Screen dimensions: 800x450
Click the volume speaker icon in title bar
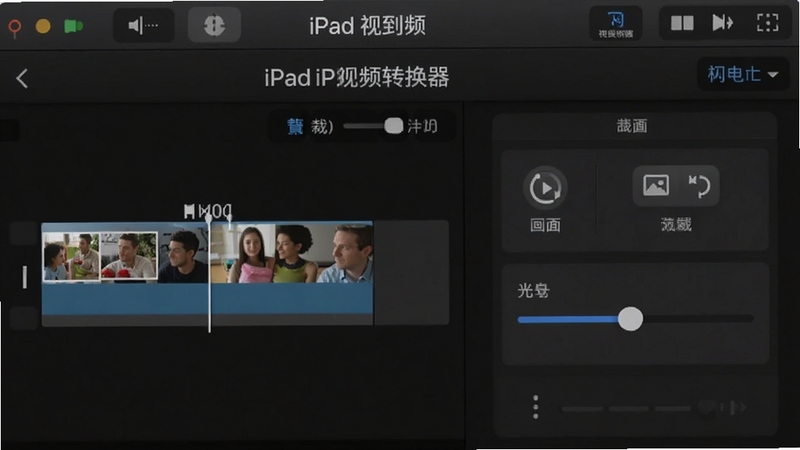(x=143, y=25)
